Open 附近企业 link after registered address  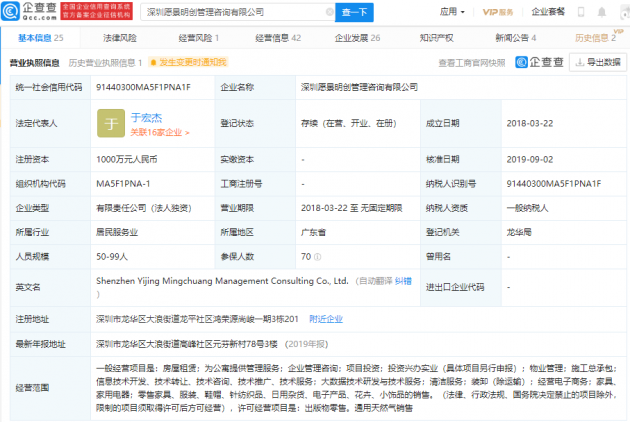pyautogui.click(x=326, y=319)
